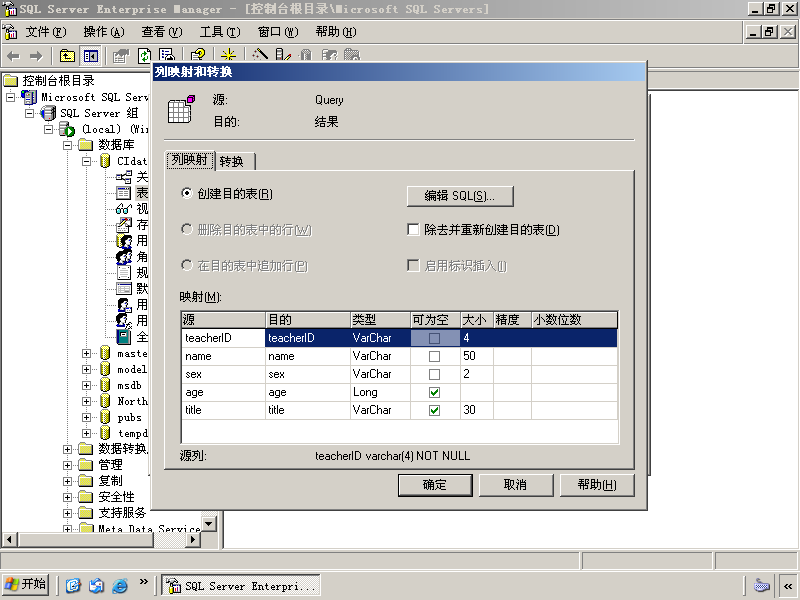
Task: Toggle nullable checkbox for sex row
Action: tap(434, 374)
